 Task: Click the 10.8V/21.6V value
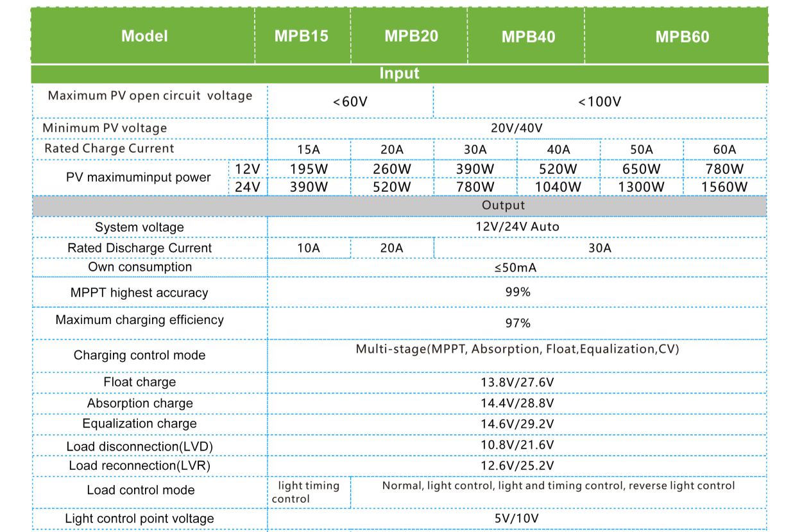pyautogui.click(x=517, y=445)
